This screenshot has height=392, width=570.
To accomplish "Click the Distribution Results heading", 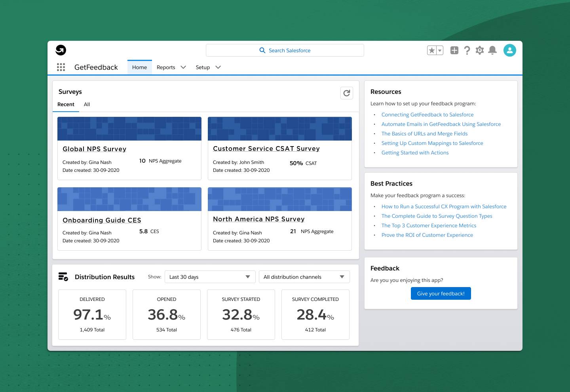I will [104, 277].
